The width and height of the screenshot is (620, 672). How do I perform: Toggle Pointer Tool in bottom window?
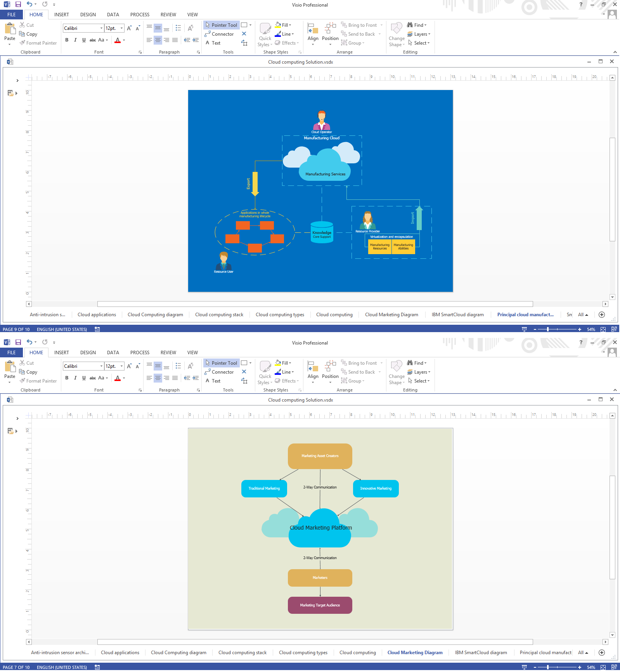click(222, 363)
